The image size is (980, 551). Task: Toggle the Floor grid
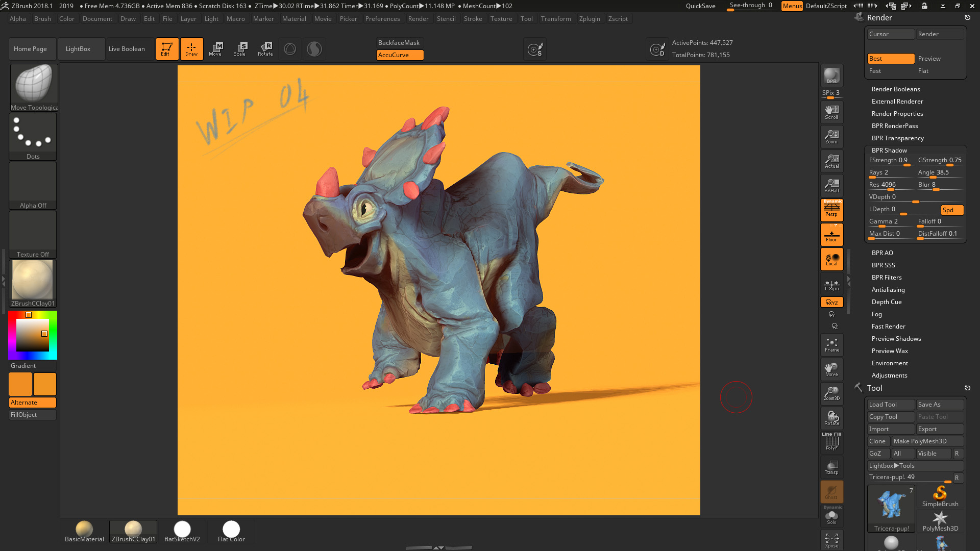pyautogui.click(x=831, y=235)
